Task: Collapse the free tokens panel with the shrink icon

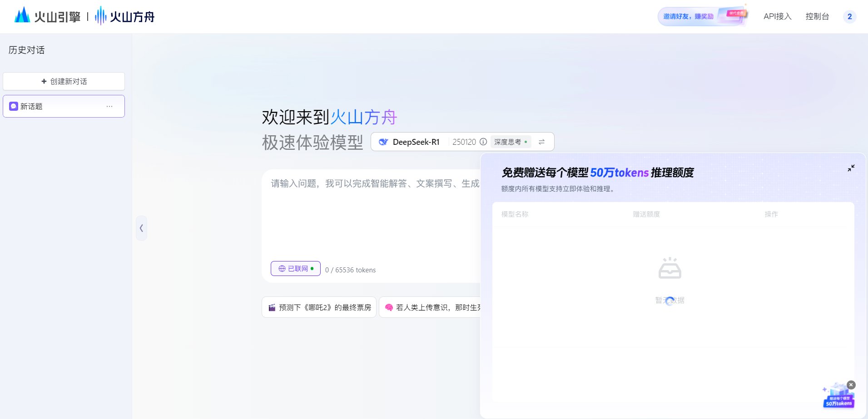Action: coord(851,168)
